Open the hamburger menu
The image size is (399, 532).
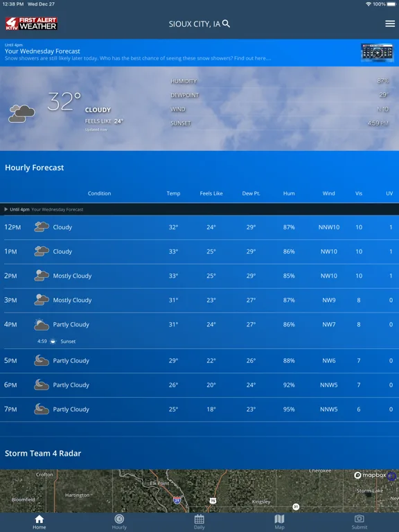click(x=390, y=24)
